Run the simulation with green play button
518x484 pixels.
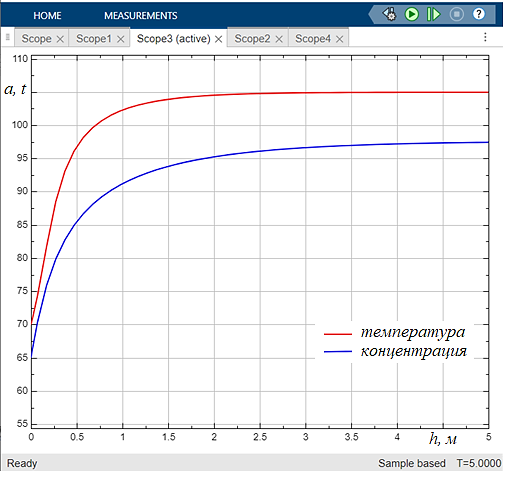(411, 14)
